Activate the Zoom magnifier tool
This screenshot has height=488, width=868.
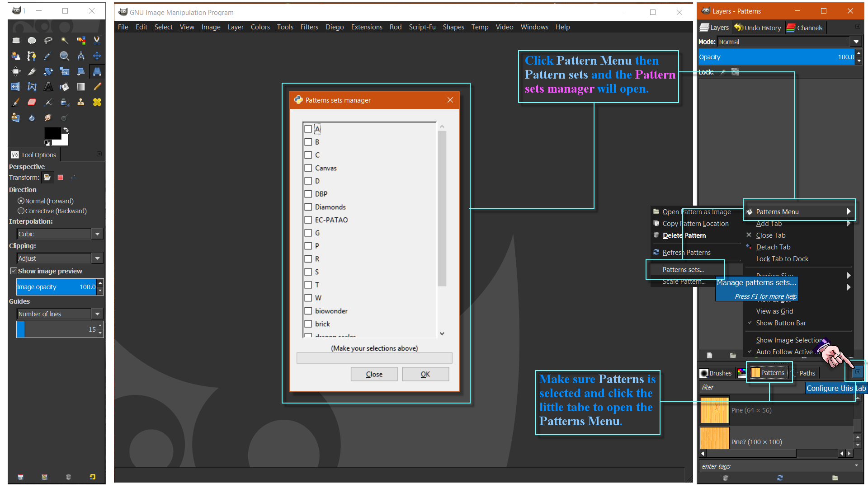[65, 56]
